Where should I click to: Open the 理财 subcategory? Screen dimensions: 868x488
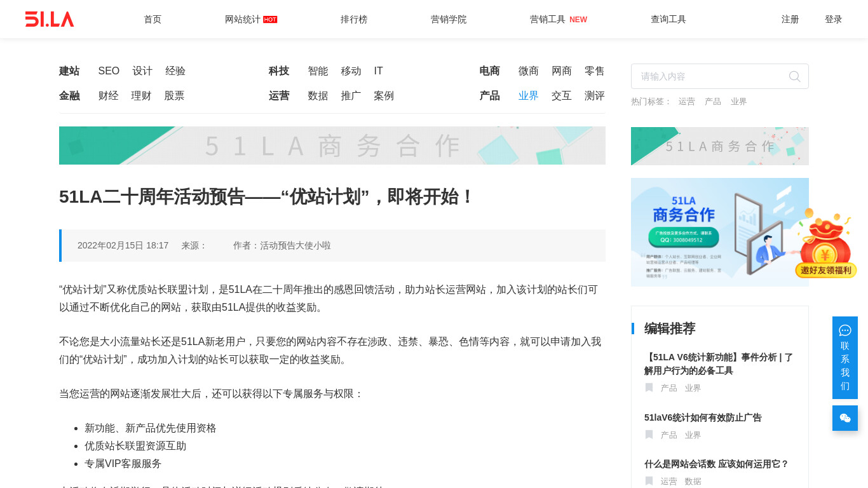tap(142, 96)
